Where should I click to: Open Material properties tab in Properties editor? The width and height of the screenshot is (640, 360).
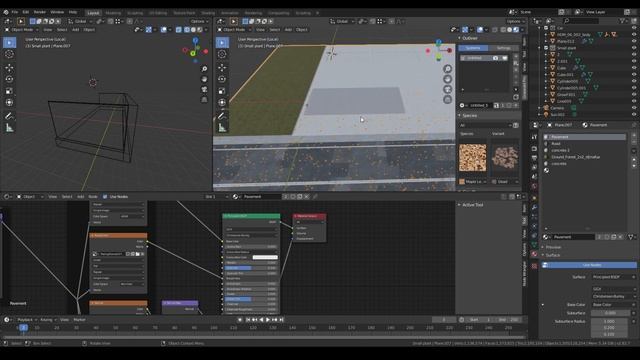tap(534, 254)
